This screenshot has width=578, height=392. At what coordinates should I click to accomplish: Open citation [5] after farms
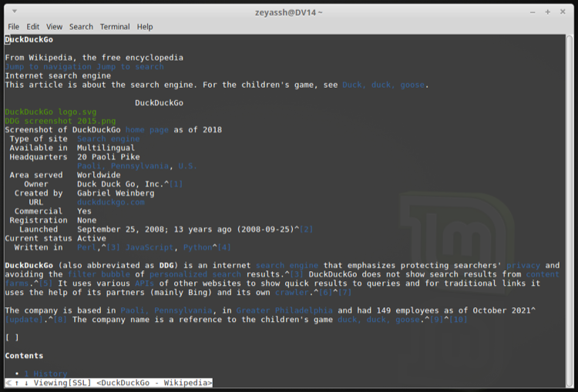45,283
